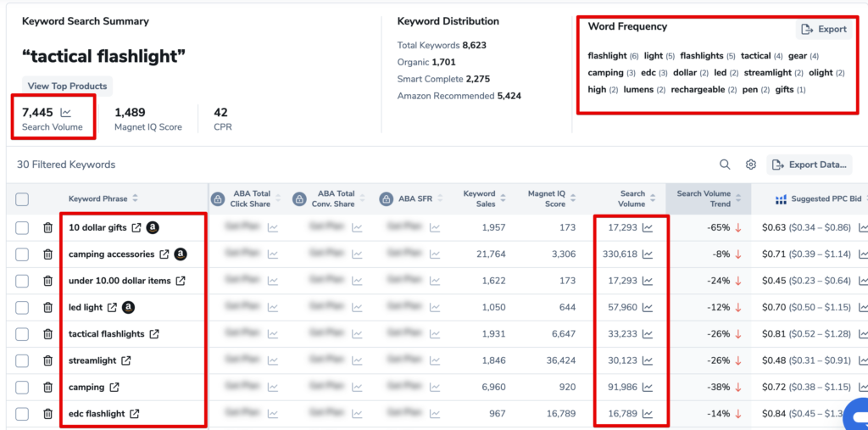The width and height of the screenshot is (868, 430).
Task: Check the "streamlight" row checkbox
Action: click(x=22, y=360)
